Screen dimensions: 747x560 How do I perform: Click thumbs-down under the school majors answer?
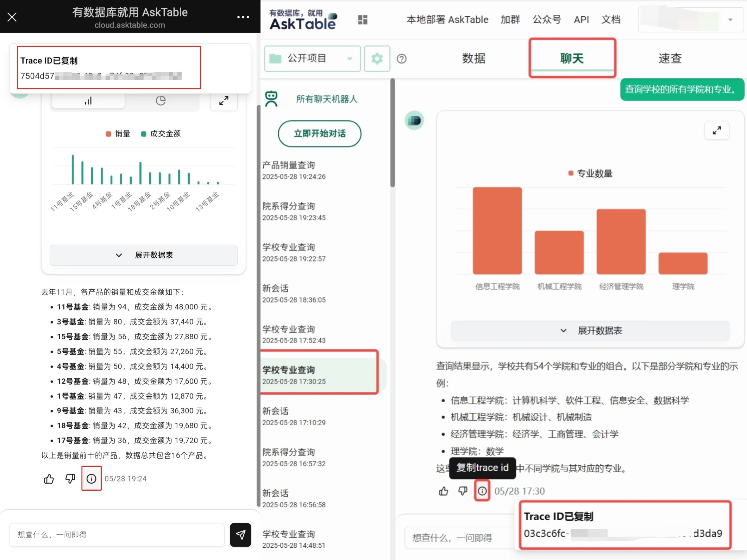(x=463, y=491)
